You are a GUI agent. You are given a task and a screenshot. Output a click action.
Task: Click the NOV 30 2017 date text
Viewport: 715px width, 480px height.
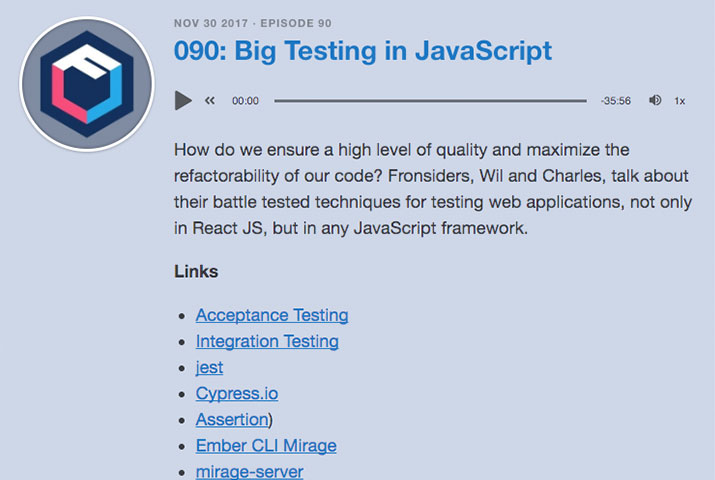point(209,23)
